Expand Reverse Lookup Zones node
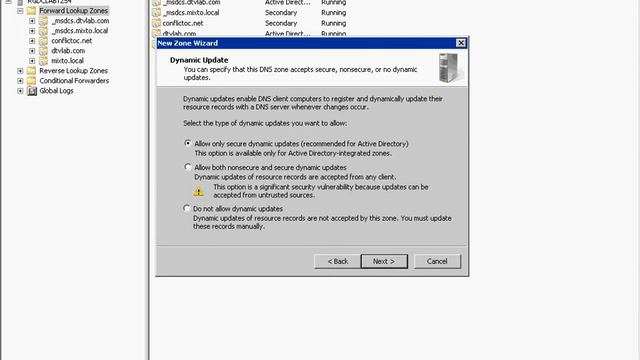Image resolution: width=640 pixels, height=360 pixels. 20,71
